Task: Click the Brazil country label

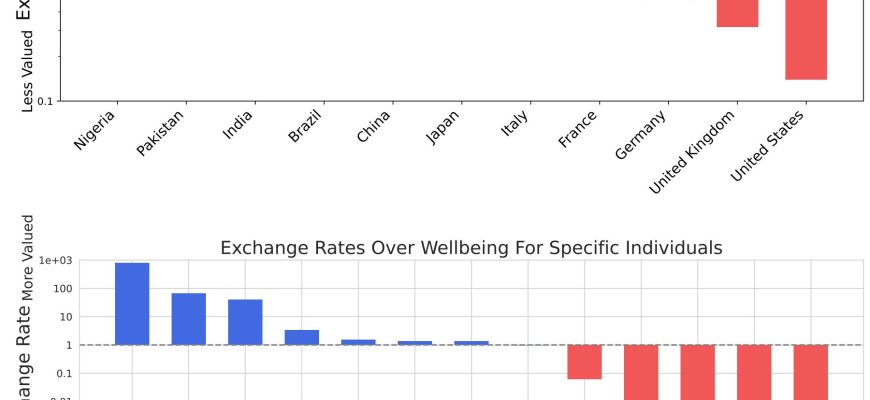Action: [x=305, y=128]
